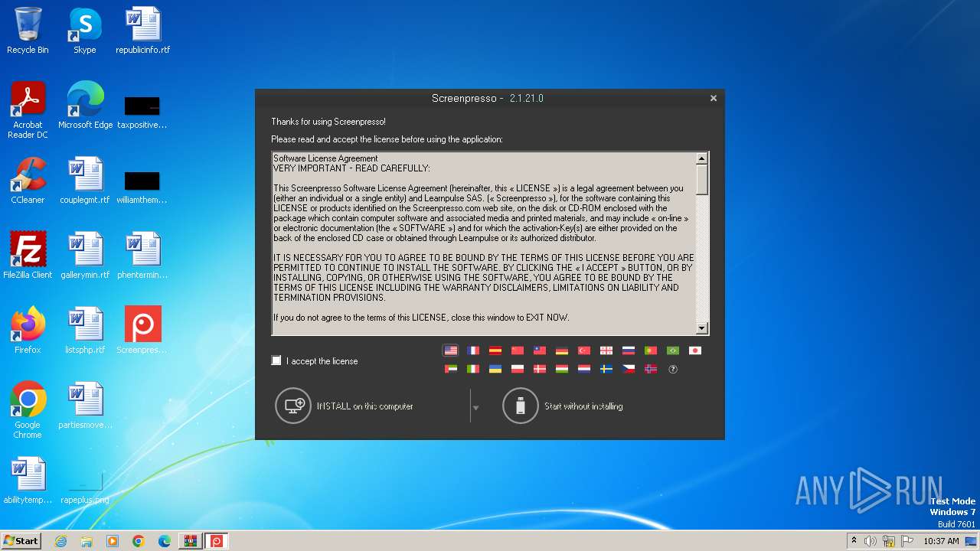
Task: Select the Portugal flag language
Action: (x=651, y=350)
